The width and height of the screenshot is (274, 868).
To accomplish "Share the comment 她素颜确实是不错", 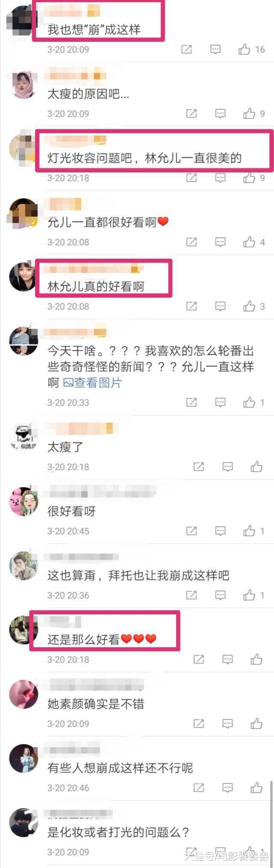I will pyautogui.click(x=199, y=724).
